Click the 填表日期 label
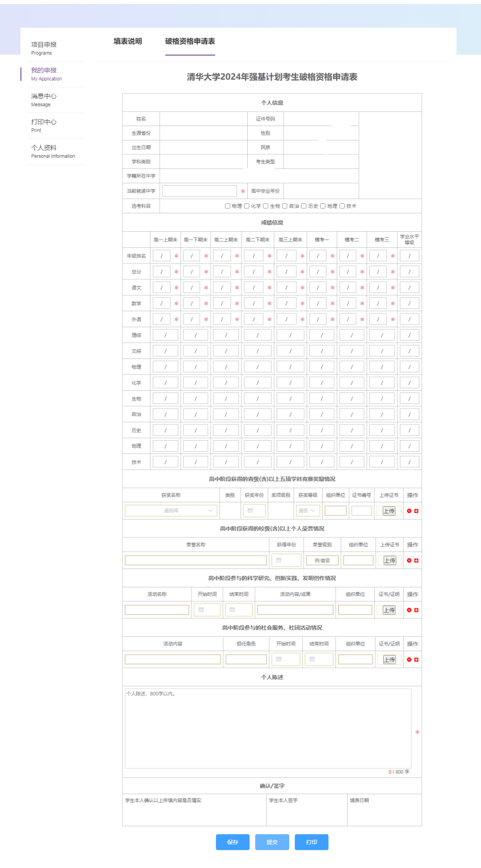The image size is (481, 868). [359, 800]
